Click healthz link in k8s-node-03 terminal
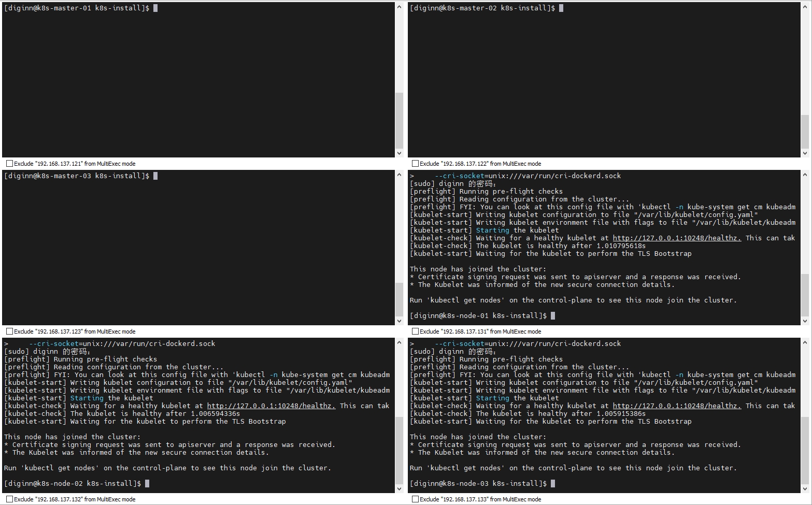The width and height of the screenshot is (812, 505). pos(676,406)
